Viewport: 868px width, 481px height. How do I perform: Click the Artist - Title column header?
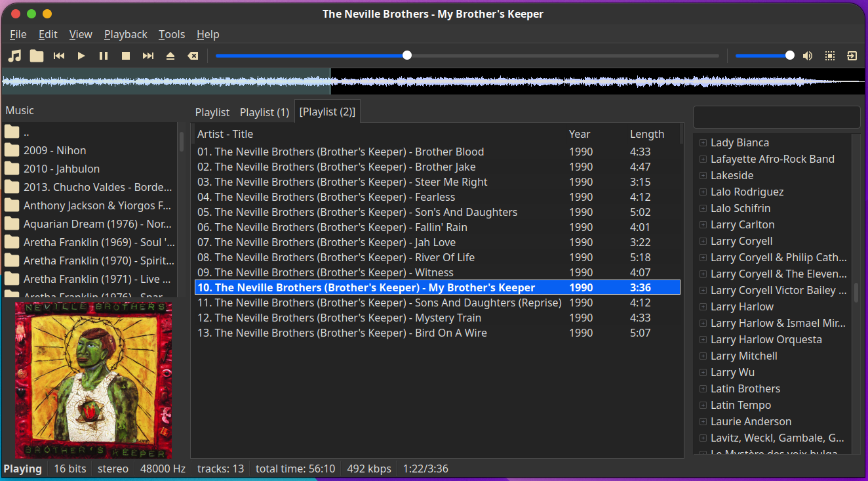pyautogui.click(x=225, y=134)
